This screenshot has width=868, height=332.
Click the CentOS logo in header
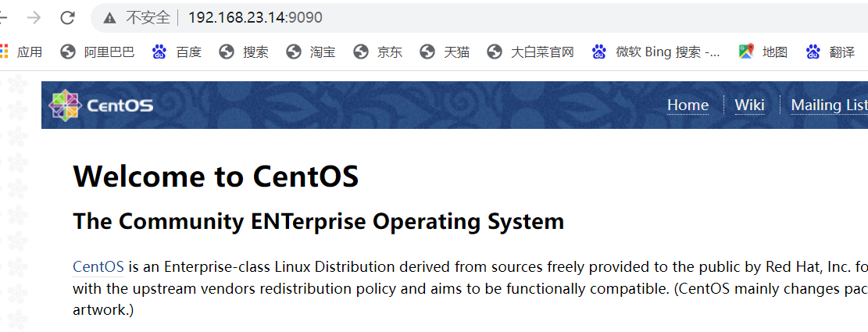pos(102,105)
